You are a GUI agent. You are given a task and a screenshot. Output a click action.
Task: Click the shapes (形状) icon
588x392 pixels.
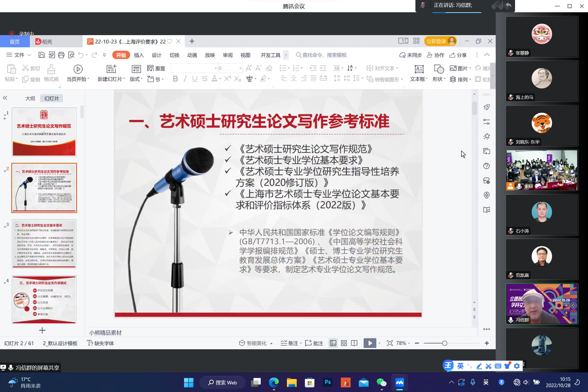pos(439,69)
